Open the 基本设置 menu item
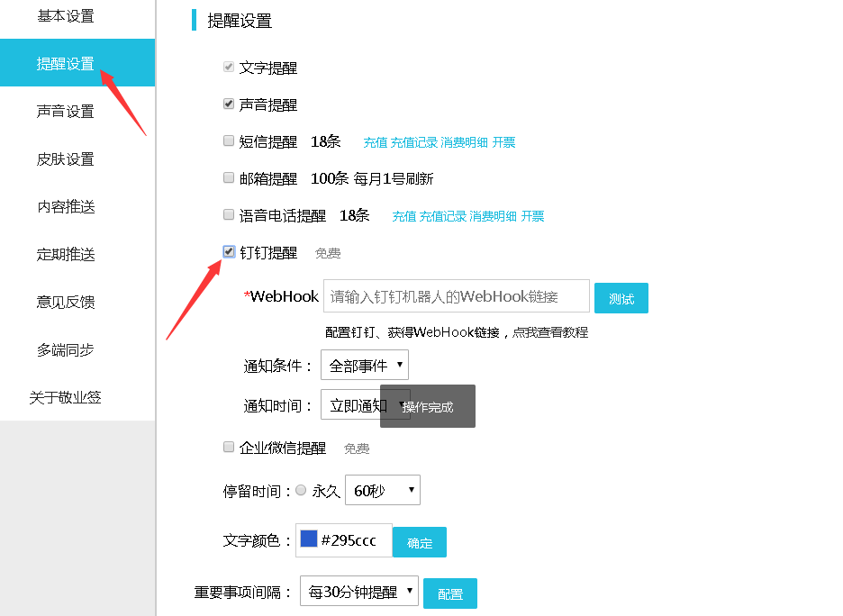The width and height of the screenshot is (843, 616). point(66,16)
